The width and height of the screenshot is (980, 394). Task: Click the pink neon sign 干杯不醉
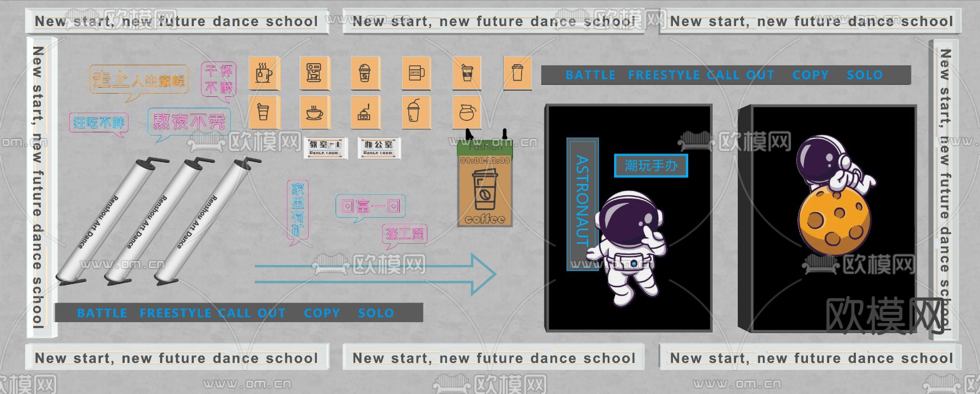[218, 81]
